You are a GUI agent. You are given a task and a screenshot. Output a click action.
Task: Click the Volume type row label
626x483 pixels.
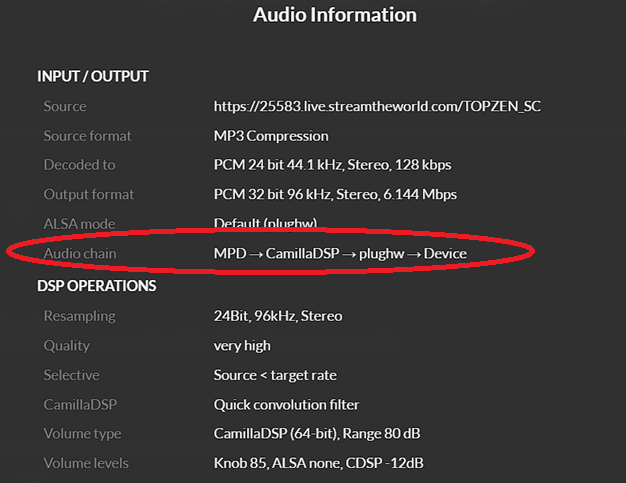82,434
